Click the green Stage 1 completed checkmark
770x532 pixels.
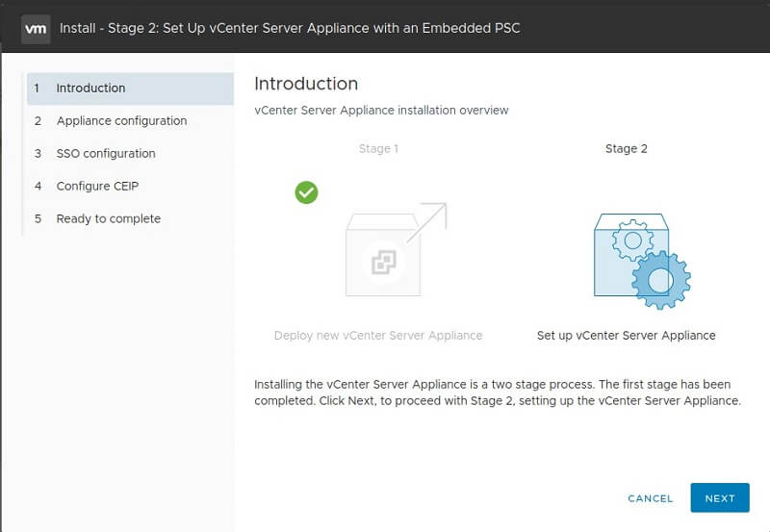point(306,192)
